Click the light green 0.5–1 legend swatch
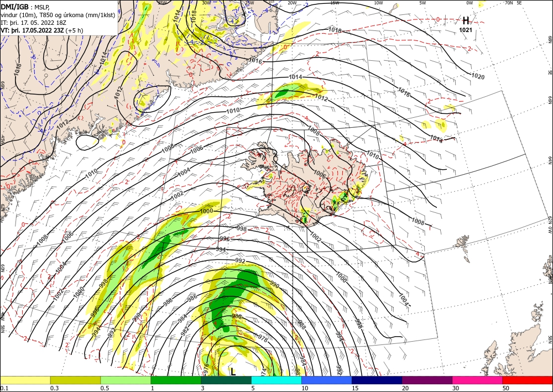This screenshot has height=392, width=553. (126, 380)
